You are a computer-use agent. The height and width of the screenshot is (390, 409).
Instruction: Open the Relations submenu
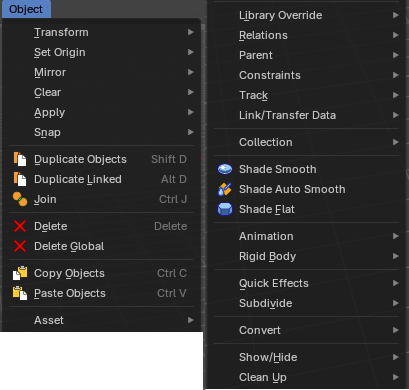pyautogui.click(x=306, y=35)
